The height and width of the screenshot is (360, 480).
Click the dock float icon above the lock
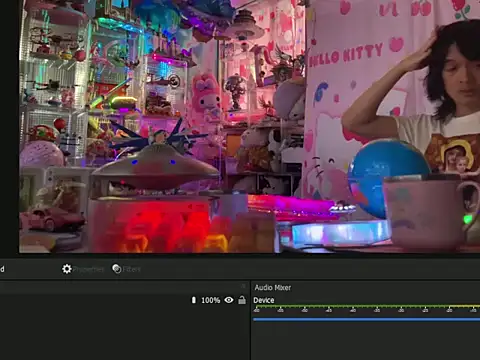click(x=243, y=286)
